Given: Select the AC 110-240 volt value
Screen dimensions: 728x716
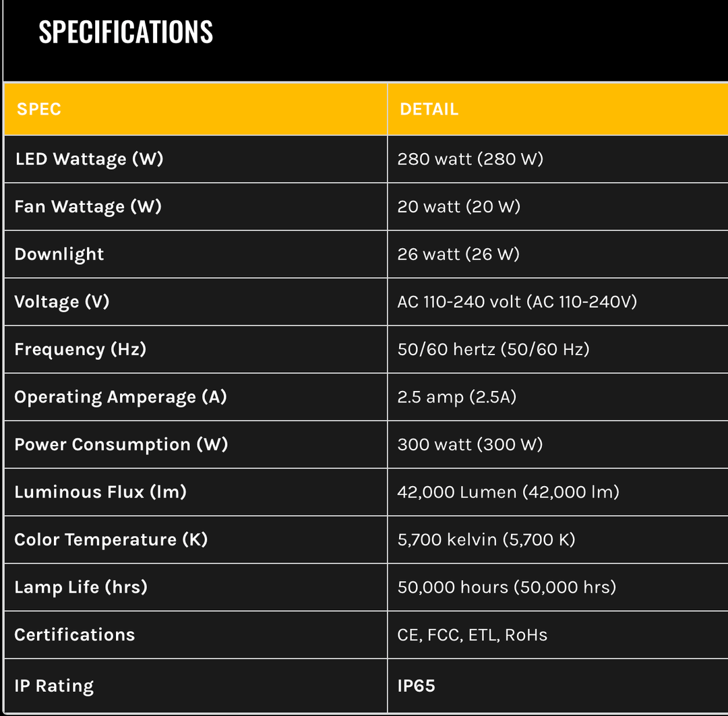Looking at the screenshot, I should pyautogui.click(x=517, y=301).
